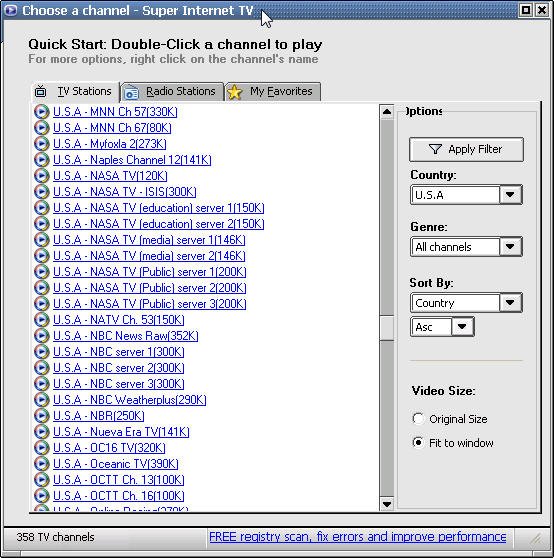Open the Genre dropdown list
Image resolution: width=554 pixels, height=558 pixels.
510,247
